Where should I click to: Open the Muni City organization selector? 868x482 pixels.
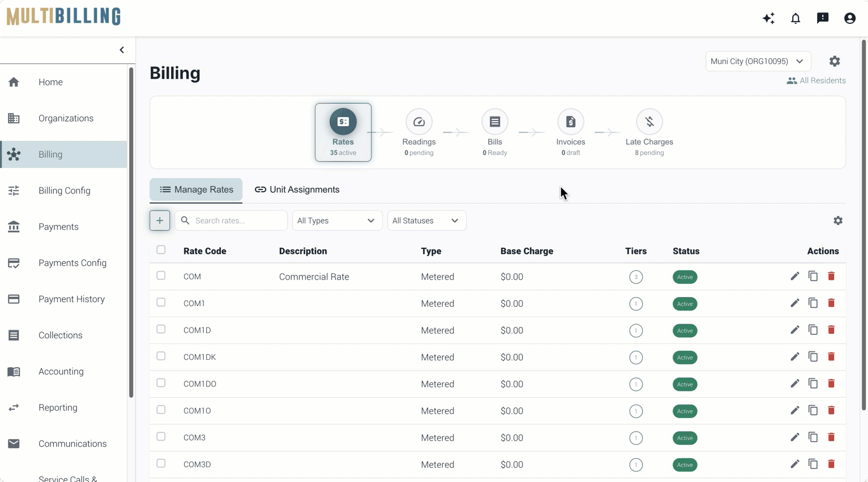click(x=758, y=61)
